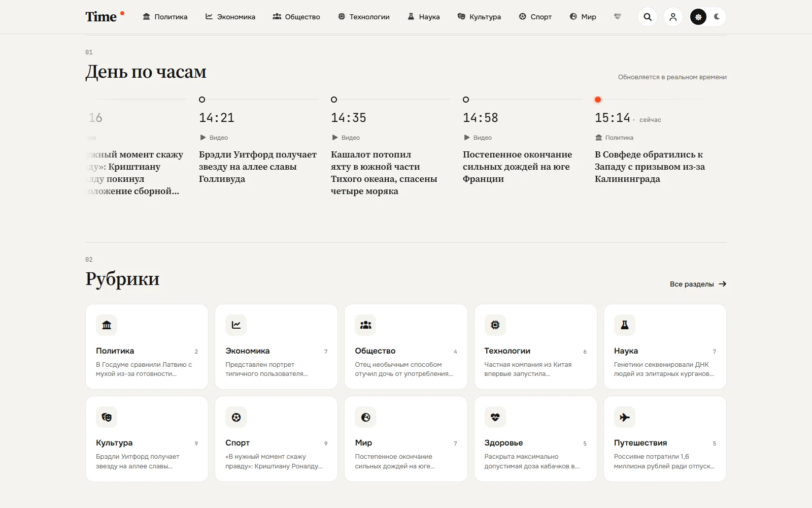This screenshot has width=812, height=508.
Task: Open Политика menu item in navbar
Action: (x=165, y=17)
